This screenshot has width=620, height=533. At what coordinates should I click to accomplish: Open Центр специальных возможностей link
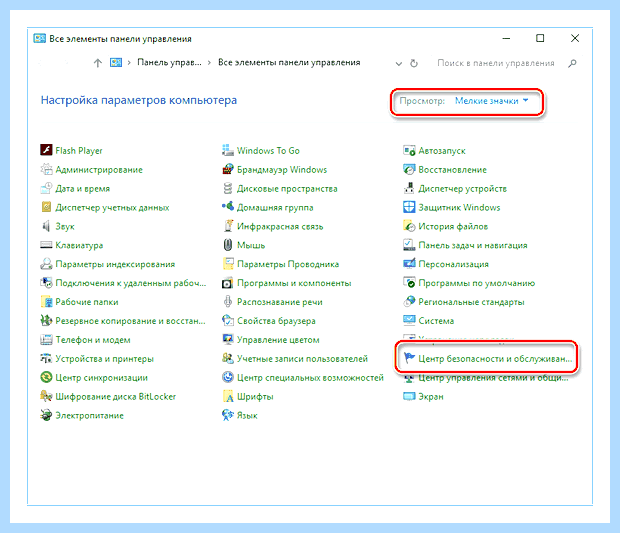coord(310,378)
